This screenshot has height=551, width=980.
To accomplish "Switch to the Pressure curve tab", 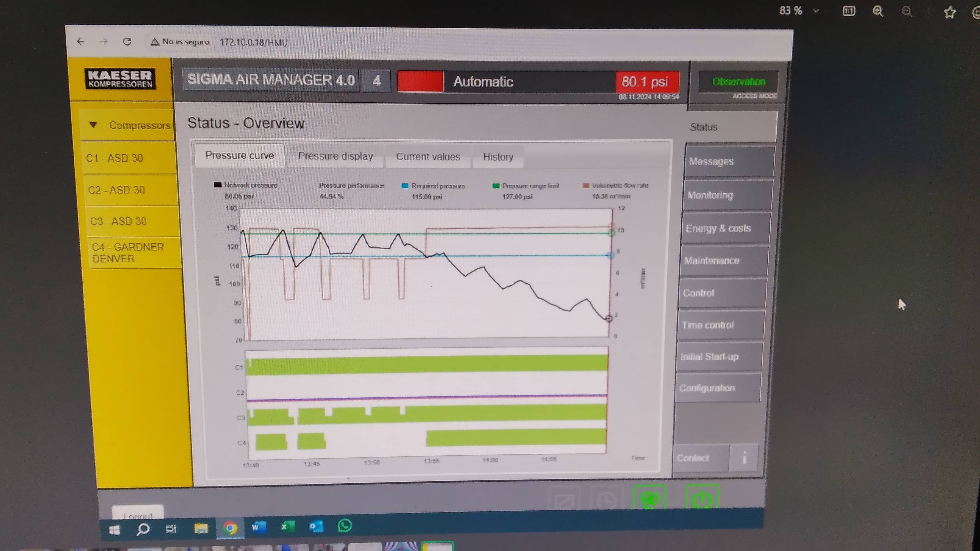I will click(240, 155).
